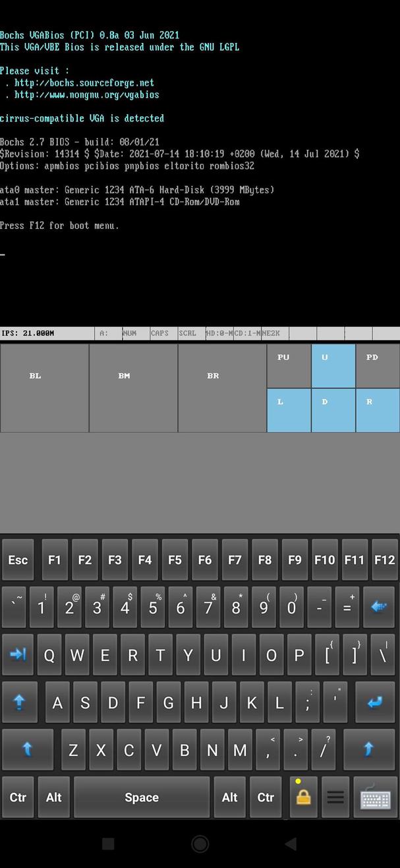Click the HD:0-M disk activity indicator
The image size is (400, 868).
[220, 333]
